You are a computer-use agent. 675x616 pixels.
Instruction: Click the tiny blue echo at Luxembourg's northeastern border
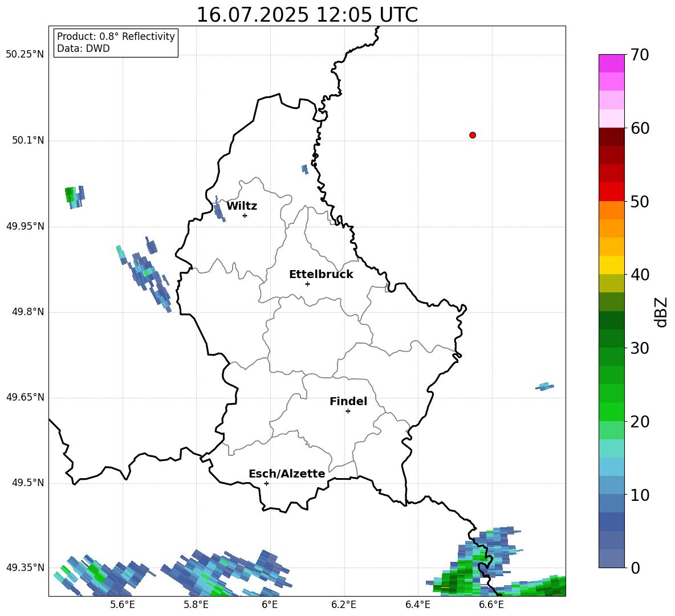coord(305,169)
